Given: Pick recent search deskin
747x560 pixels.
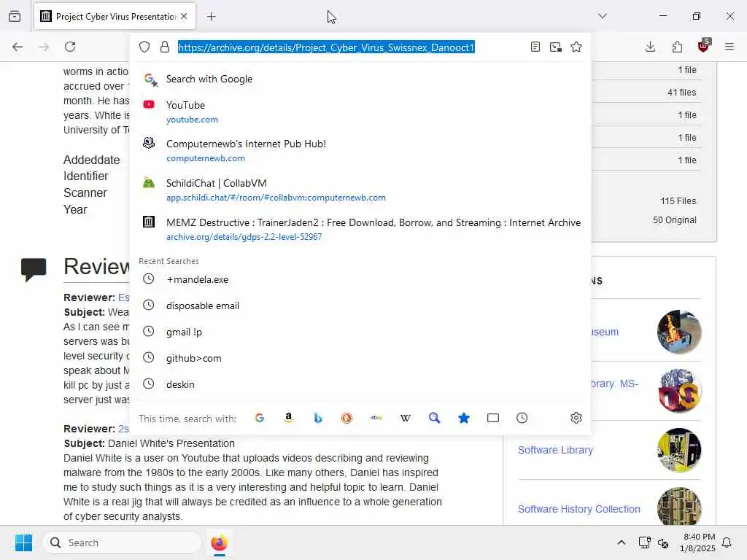Looking at the screenshot, I should pyautogui.click(x=360, y=384).
